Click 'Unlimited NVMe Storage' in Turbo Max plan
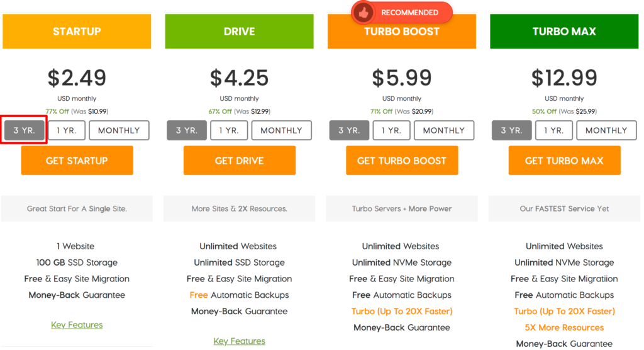The image size is (644, 350). click(564, 262)
